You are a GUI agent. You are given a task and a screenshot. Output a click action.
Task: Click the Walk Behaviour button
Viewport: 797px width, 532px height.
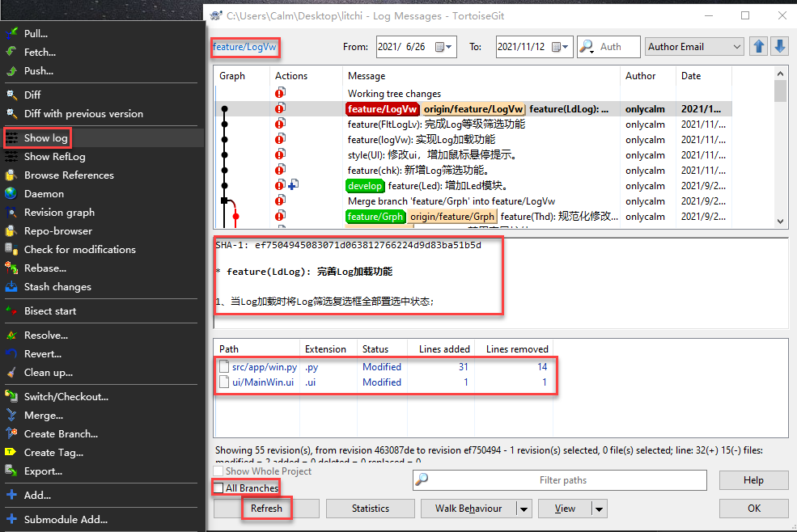(x=468, y=509)
